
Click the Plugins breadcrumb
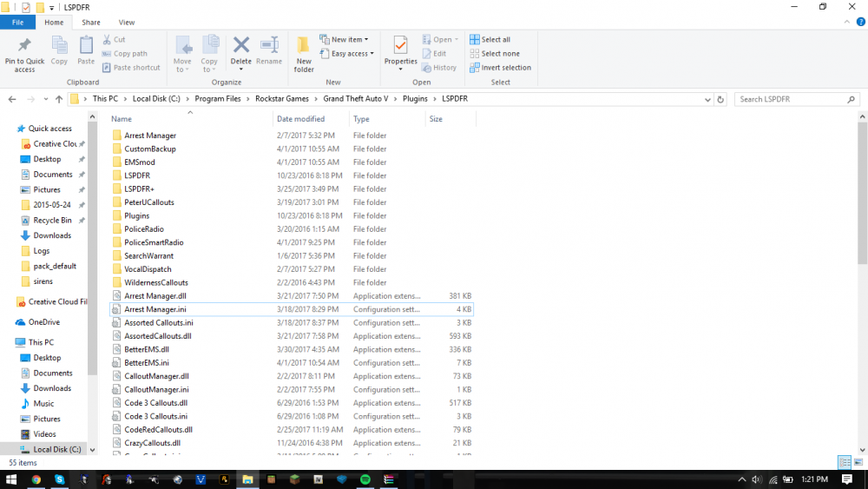point(415,98)
